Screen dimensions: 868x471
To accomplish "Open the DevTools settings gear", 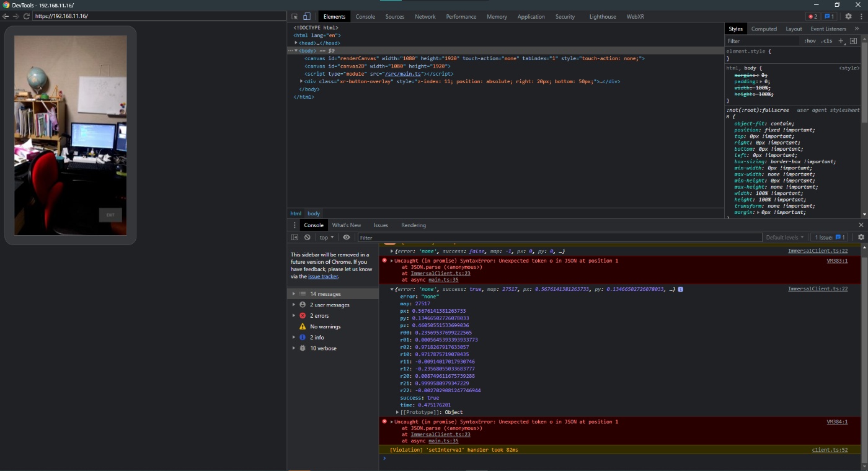I will pos(848,17).
